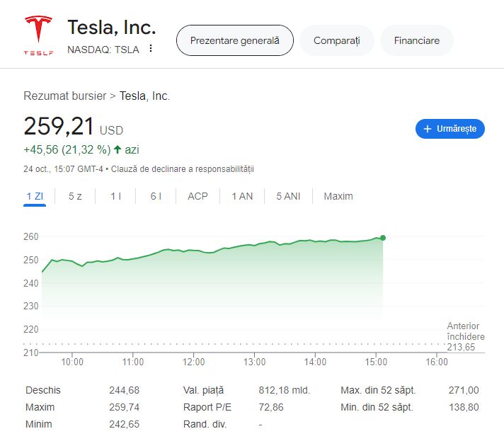Follow the stock with Urmărește button
The width and height of the screenshot is (504, 441).
(x=450, y=129)
